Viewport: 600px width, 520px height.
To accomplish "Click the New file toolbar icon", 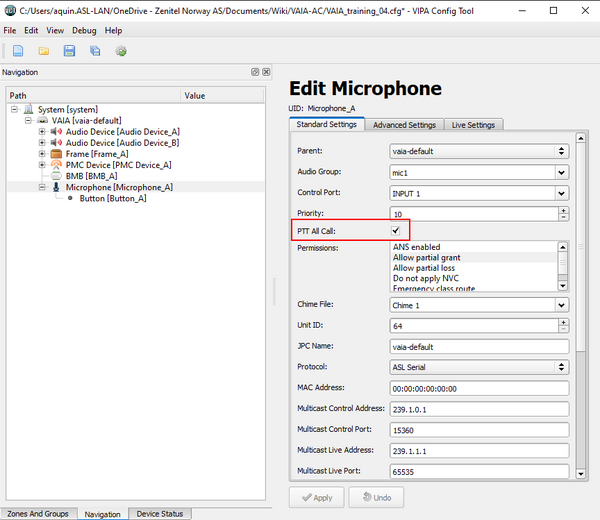I will pyautogui.click(x=19, y=51).
